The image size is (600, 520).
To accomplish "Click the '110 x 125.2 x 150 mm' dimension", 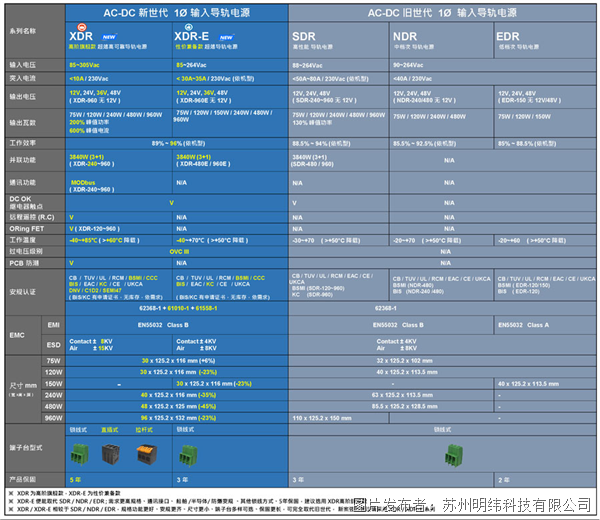I will click(322, 418).
